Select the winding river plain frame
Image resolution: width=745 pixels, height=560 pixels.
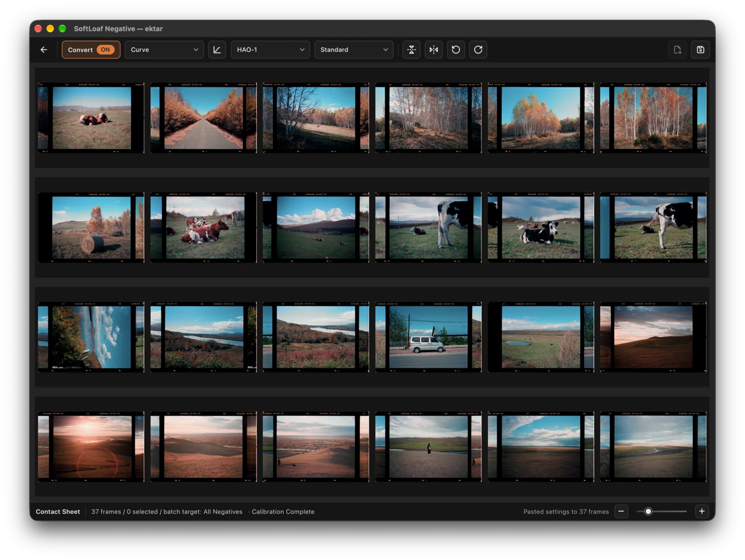pyautogui.click(x=653, y=446)
